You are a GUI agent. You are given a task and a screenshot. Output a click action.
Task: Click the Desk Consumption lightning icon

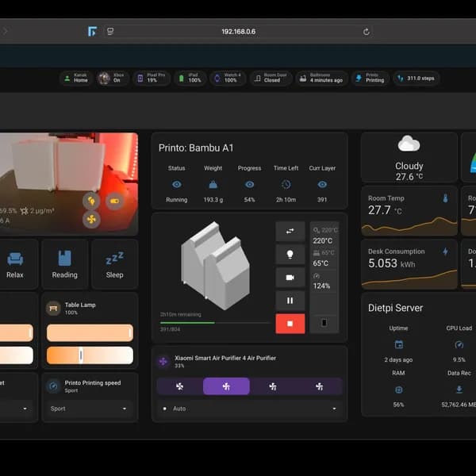coord(445,251)
